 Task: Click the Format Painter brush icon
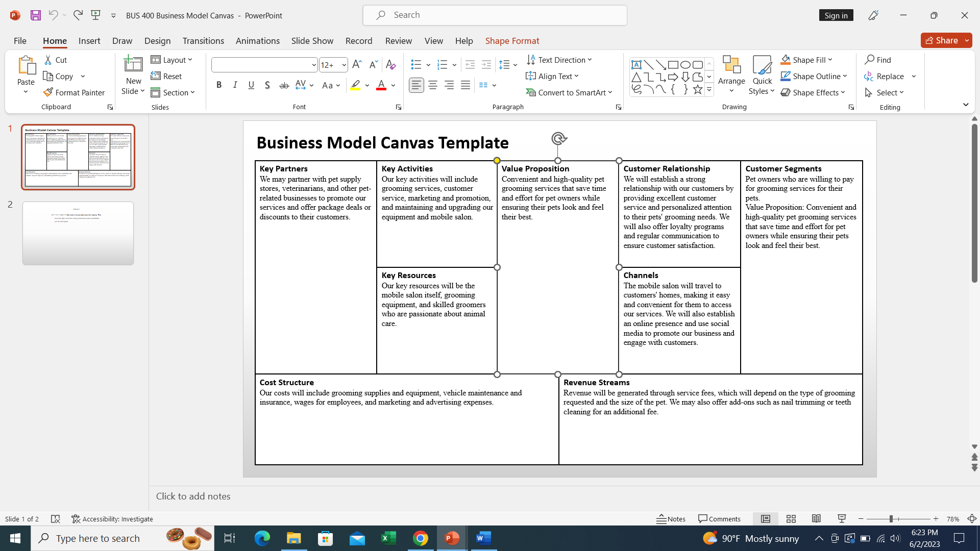click(x=48, y=92)
